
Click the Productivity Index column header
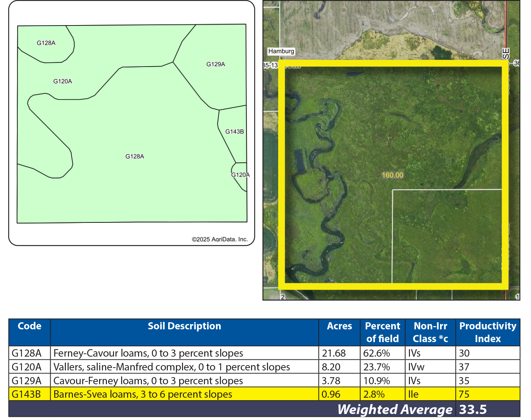[487, 332]
